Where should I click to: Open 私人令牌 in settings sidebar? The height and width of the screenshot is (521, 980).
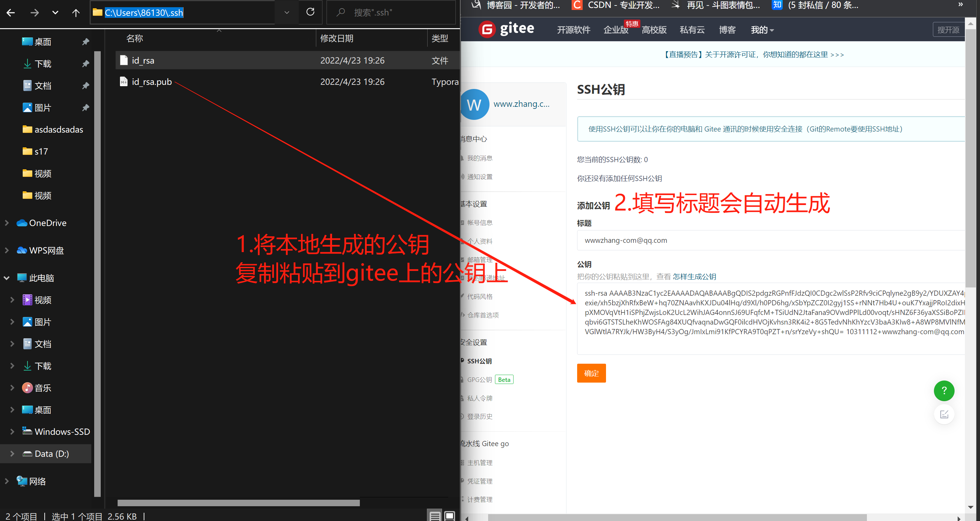tap(480, 398)
